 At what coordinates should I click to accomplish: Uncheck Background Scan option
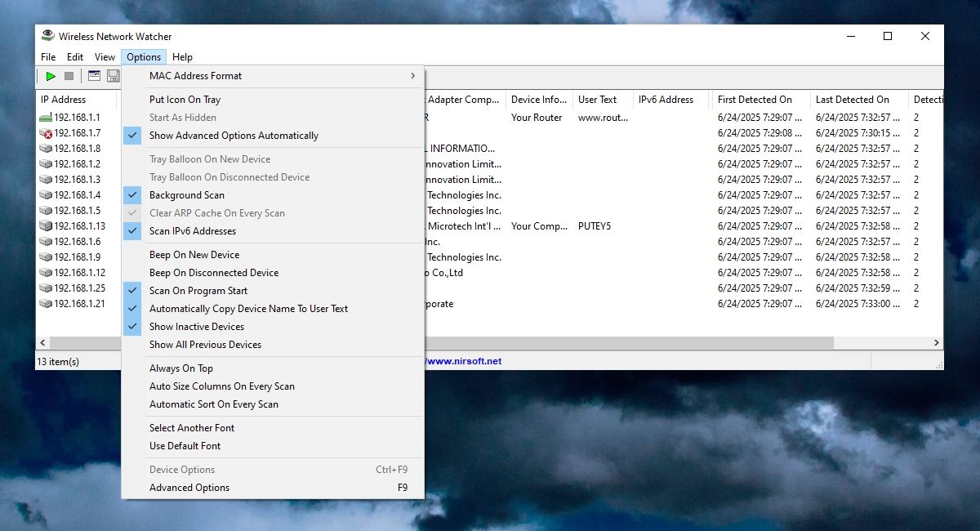[273, 195]
